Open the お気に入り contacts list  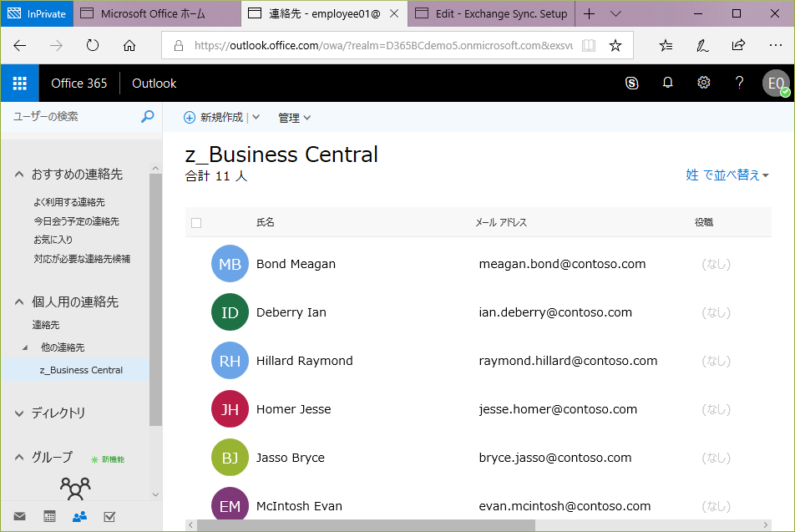click(x=53, y=240)
